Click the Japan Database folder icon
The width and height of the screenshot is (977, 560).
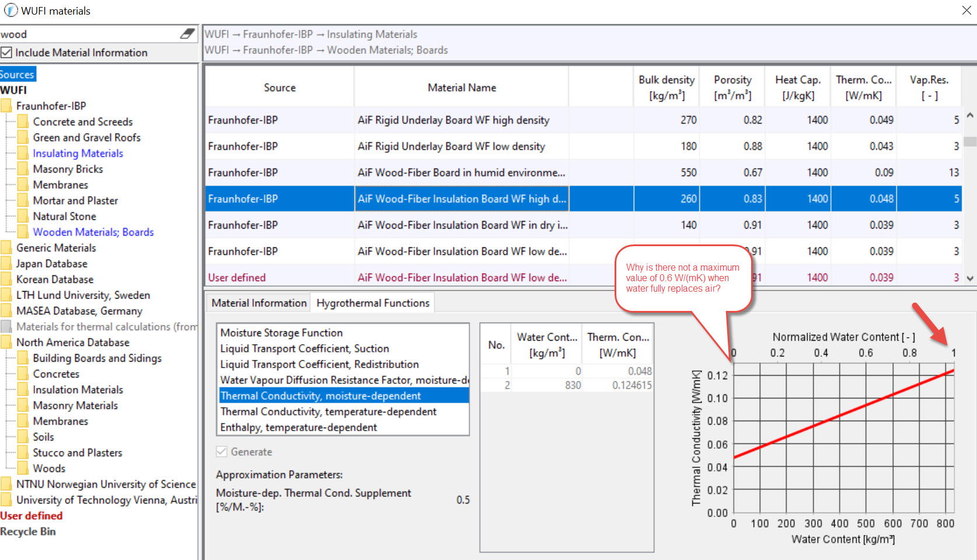point(6,264)
